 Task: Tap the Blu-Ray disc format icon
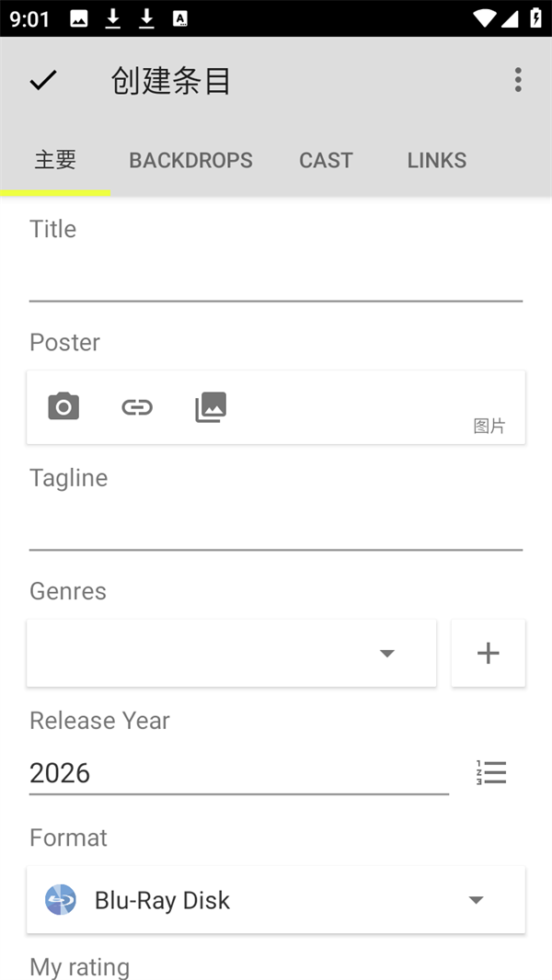(61, 900)
